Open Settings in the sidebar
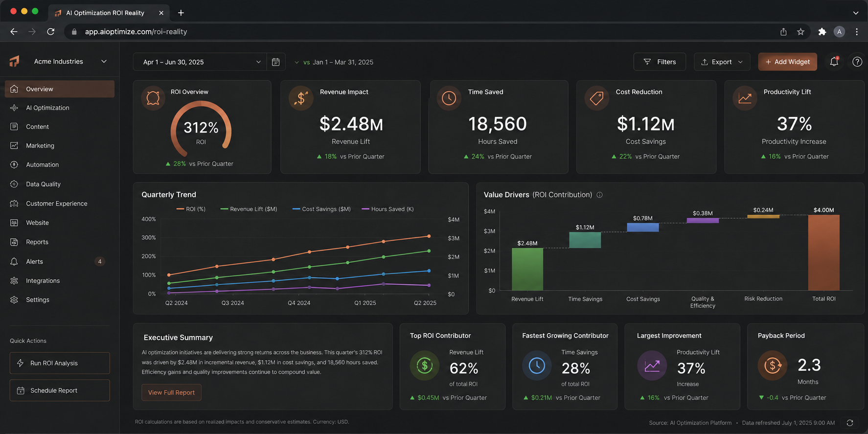The image size is (868, 434). [60, 300]
